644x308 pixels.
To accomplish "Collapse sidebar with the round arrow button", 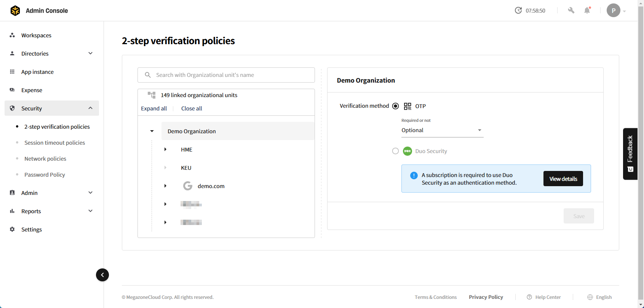I will (102, 275).
